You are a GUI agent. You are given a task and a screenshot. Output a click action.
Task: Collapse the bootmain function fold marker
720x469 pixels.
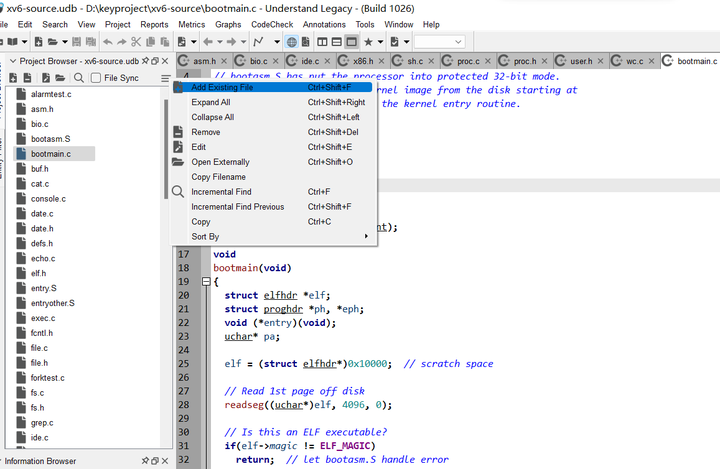coord(207,282)
